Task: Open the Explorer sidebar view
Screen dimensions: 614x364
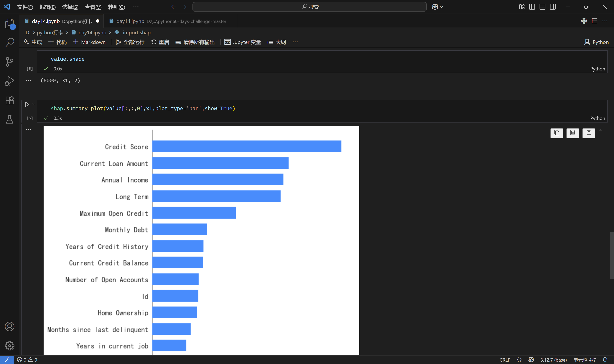Action: [10, 24]
